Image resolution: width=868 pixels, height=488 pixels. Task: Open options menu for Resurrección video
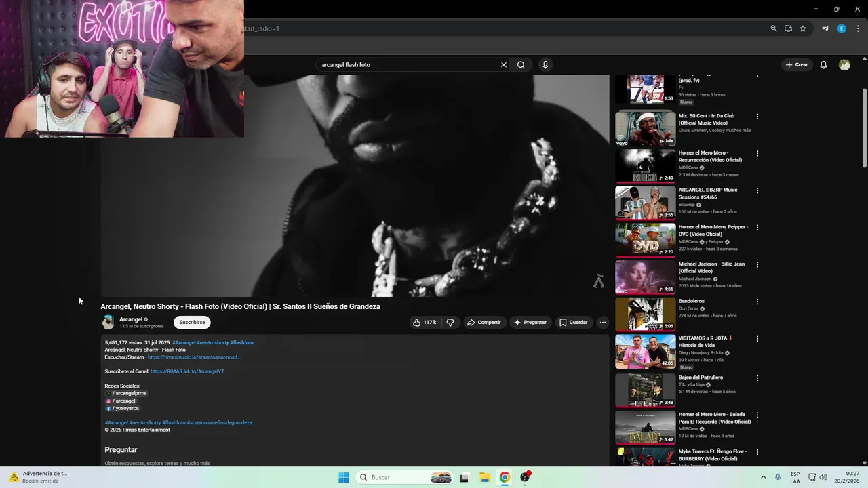pyautogui.click(x=757, y=154)
